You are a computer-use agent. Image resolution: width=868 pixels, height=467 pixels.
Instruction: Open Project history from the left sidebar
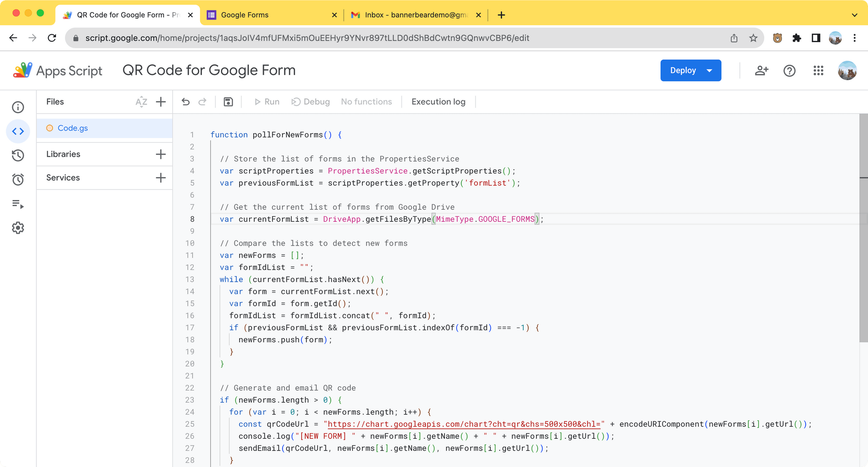coord(18,155)
